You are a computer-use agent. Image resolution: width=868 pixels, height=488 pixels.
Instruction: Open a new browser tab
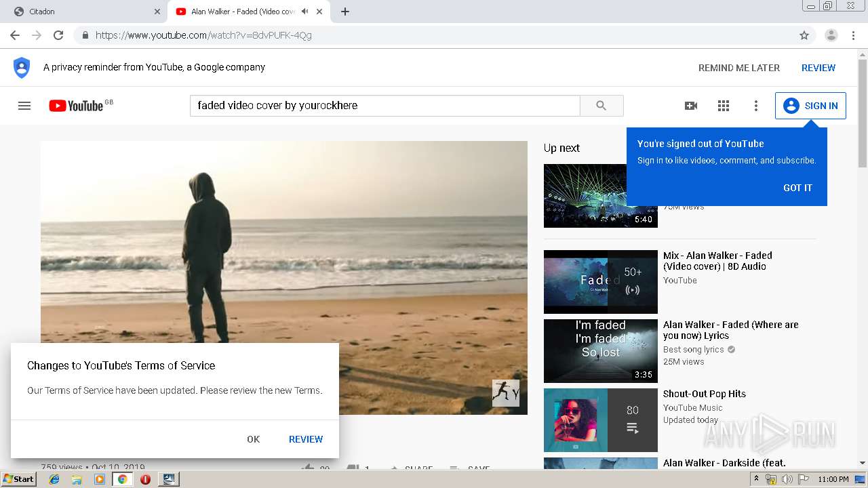coord(345,12)
